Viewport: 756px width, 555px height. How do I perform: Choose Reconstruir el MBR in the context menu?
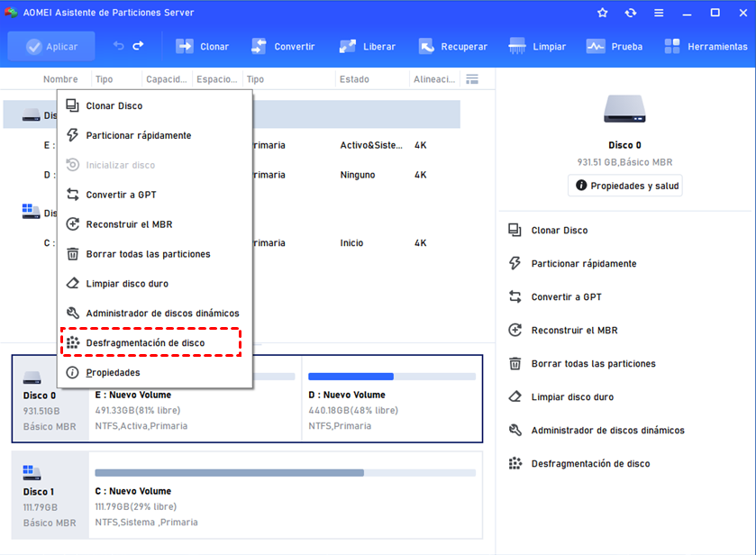click(155, 224)
